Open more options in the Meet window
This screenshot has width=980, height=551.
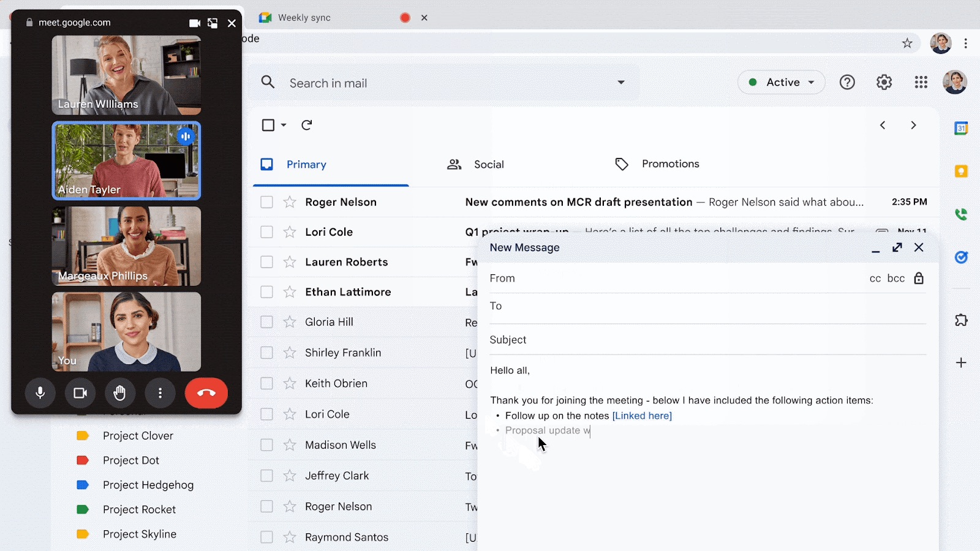click(x=160, y=393)
